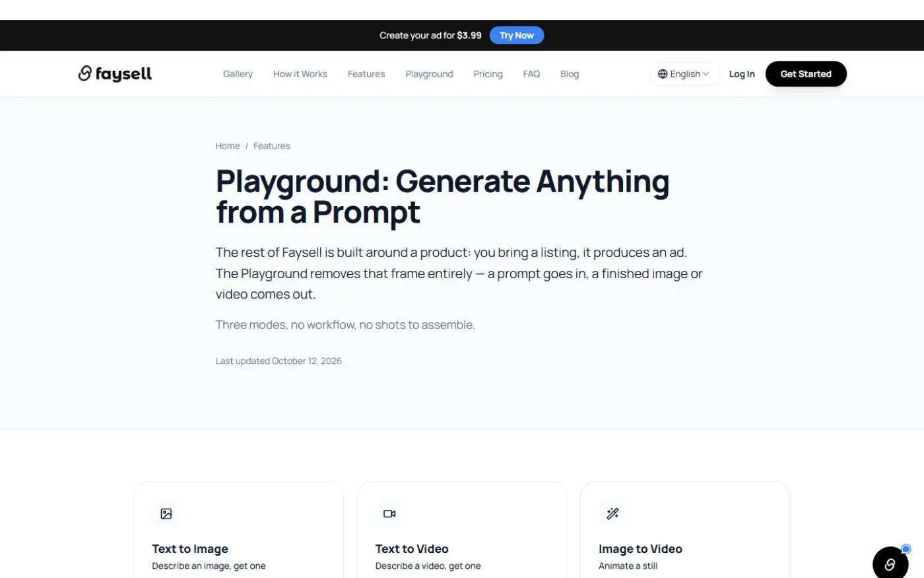This screenshot has height=578, width=924.
Task: Open the Gallery nav item
Action: coord(238,74)
